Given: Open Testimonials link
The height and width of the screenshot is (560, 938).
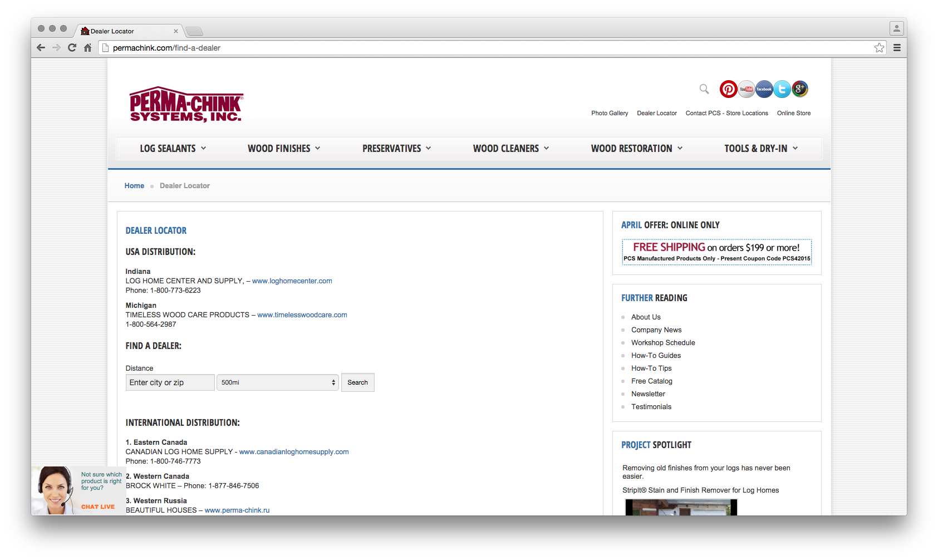Looking at the screenshot, I should pos(651,407).
